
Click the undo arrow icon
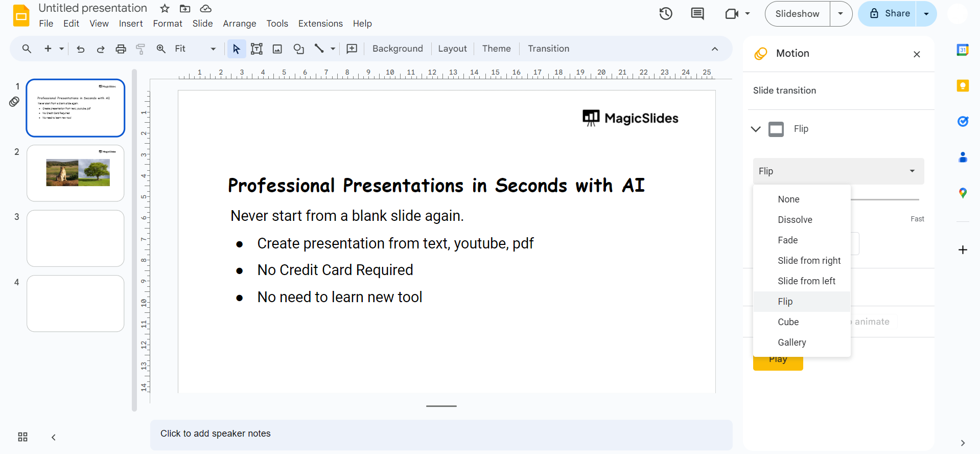point(80,49)
